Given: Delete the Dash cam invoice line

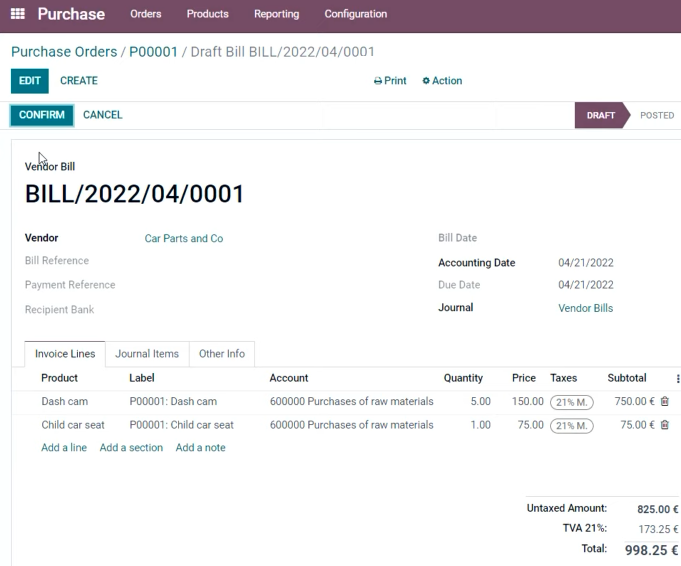Looking at the screenshot, I should [664, 401].
